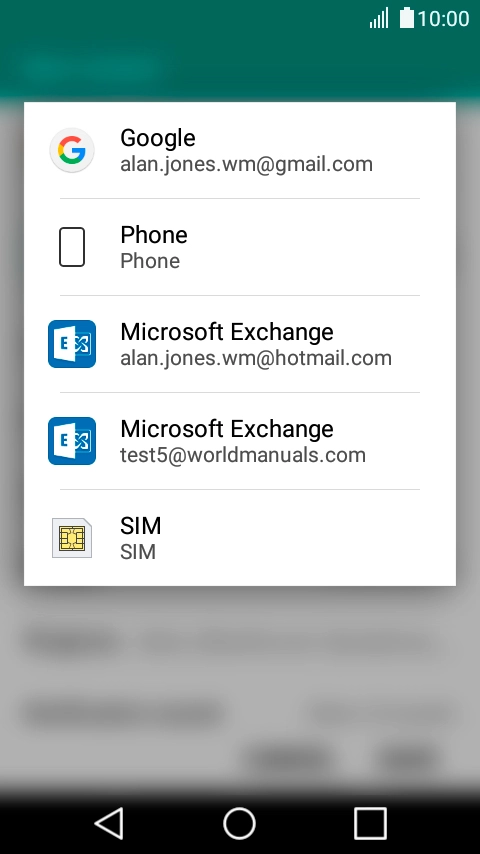The height and width of the screenshot is (854, 480).
Task: Tap the Exchange icon for hotmail account
Action: [72, 344]
